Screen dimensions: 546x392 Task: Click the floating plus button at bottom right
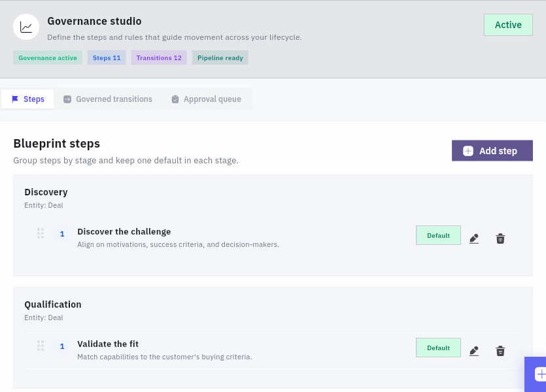pos(536,374)
